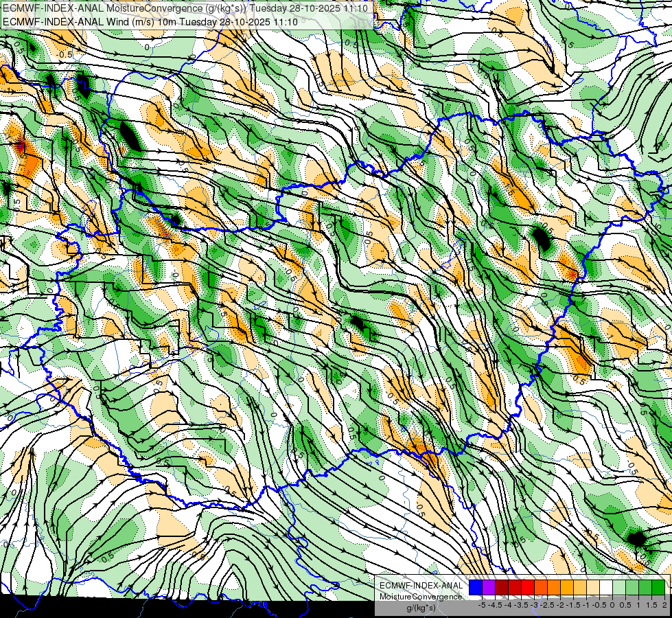Choose legend swatch between -2 and -1.5
Image resolution: width=672 pixels, height=618 pixels.
[566, 588]
